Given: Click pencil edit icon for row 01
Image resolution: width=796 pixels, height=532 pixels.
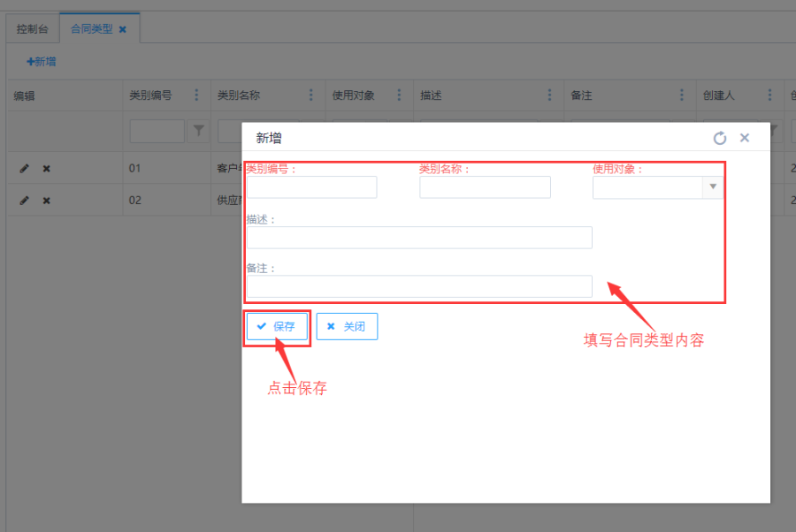Looking at the screenshot, I should 25,168.
